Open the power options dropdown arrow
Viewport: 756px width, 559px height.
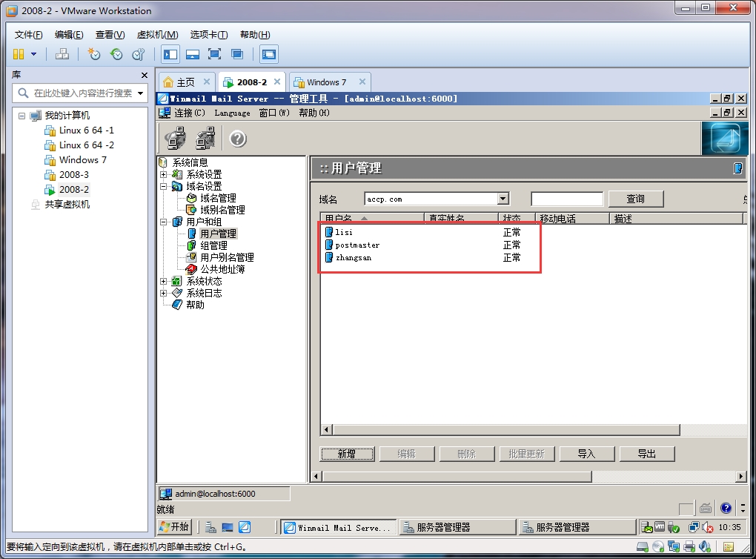[x=34, y=54]
